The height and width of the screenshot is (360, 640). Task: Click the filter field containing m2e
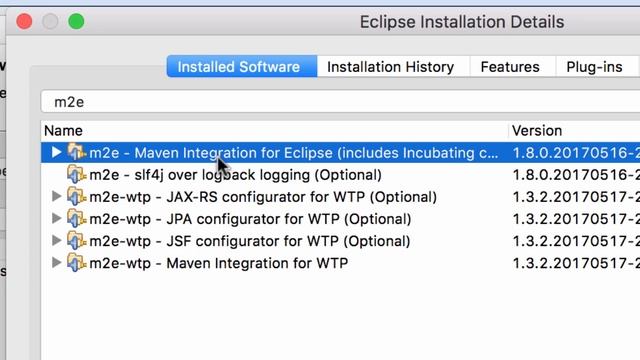[x=340, y=102]
